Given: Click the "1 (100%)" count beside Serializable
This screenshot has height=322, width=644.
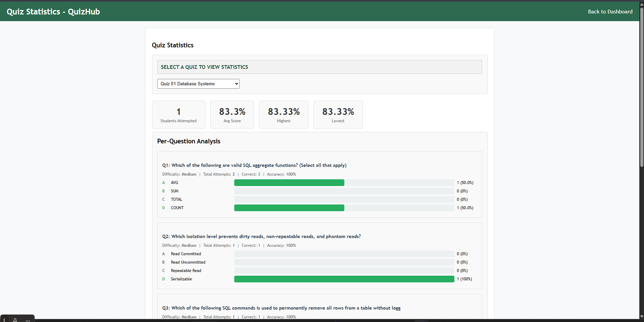Looking at the screenshot, I should click(x=464, y=279).
